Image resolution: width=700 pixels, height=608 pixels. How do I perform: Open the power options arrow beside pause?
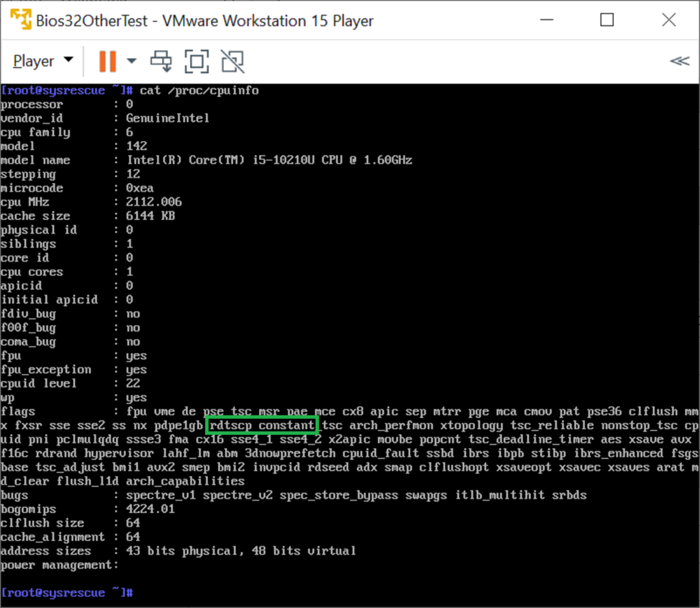[x=131, y=61]
